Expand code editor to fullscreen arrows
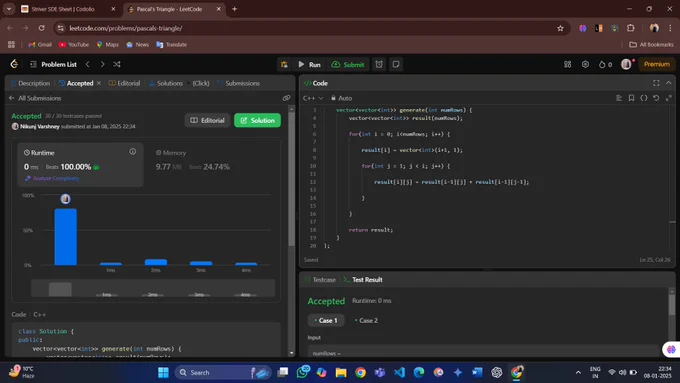 [x=669, y=98]
